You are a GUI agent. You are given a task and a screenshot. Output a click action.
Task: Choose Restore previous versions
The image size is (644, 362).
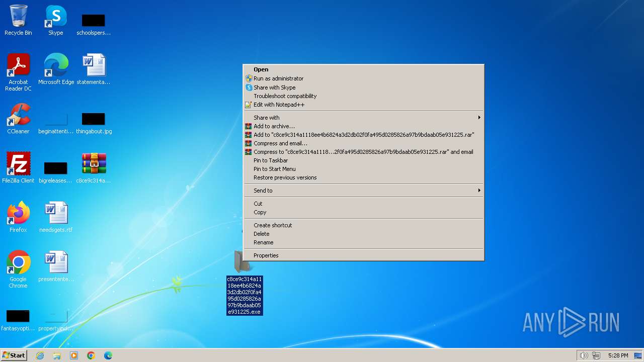tap(363, 177)
